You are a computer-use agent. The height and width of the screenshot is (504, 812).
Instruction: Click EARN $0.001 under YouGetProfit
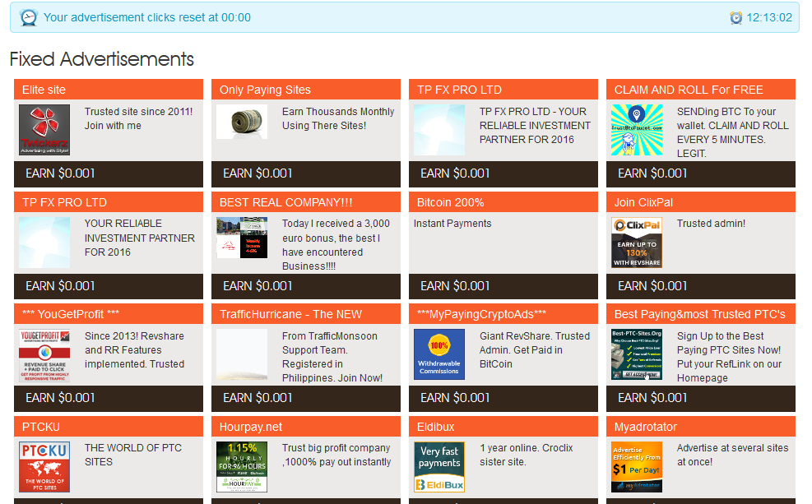[x=109, y=398]
